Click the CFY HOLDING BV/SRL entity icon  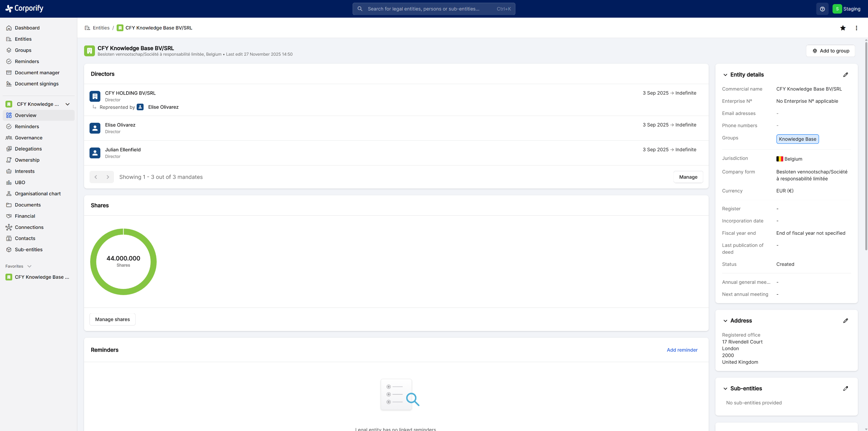tap(95, 96)
